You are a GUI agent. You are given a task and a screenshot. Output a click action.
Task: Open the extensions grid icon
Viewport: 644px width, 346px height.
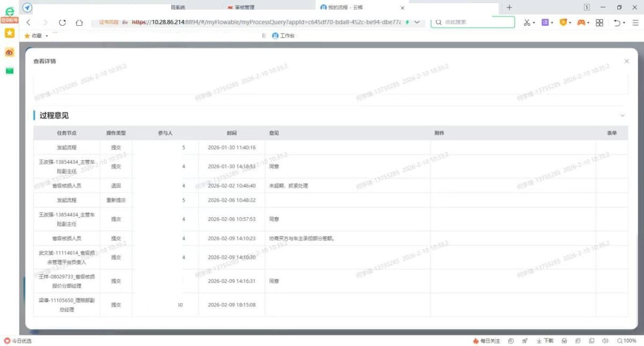pos(599,23)
